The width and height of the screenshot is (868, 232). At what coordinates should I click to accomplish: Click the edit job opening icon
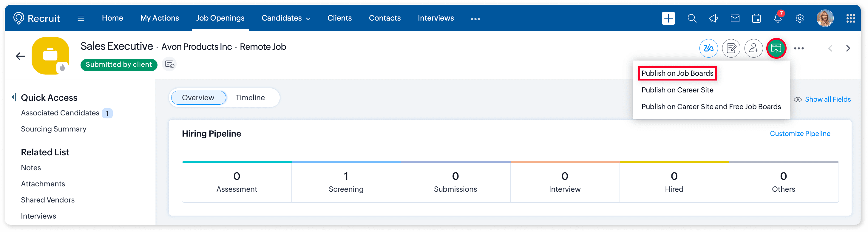[x=731, y=49]
